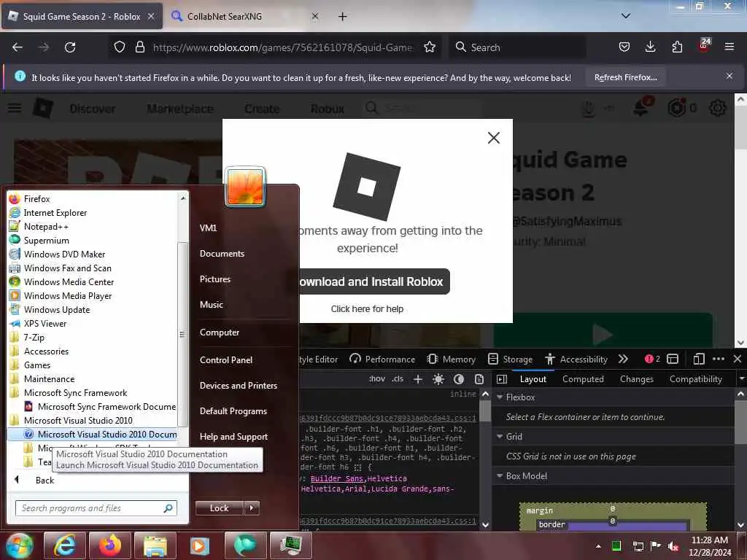Click the Start menu programs list scrollbar

click(x=182, y=333)
